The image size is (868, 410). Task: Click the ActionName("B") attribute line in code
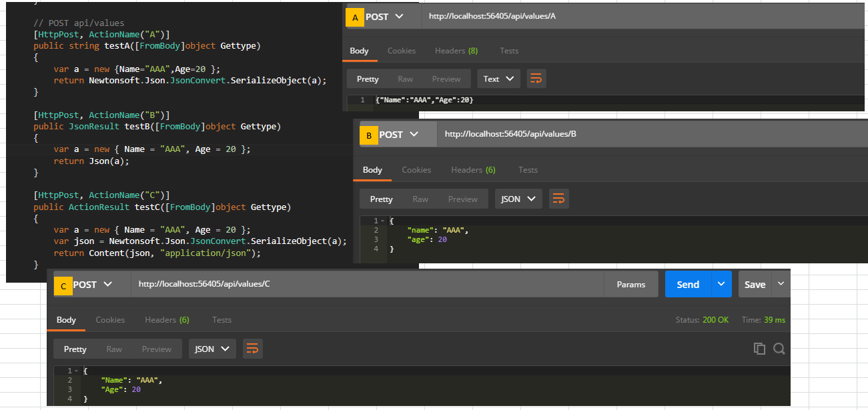coord(101,115)
